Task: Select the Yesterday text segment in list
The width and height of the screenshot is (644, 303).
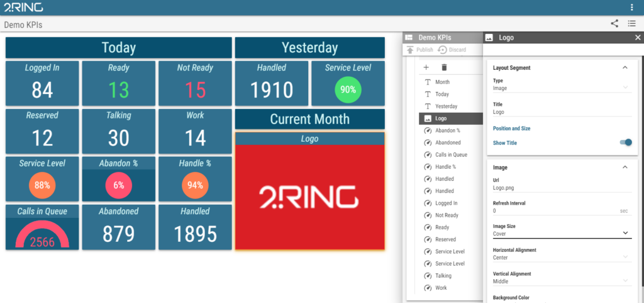Action: 446,106
